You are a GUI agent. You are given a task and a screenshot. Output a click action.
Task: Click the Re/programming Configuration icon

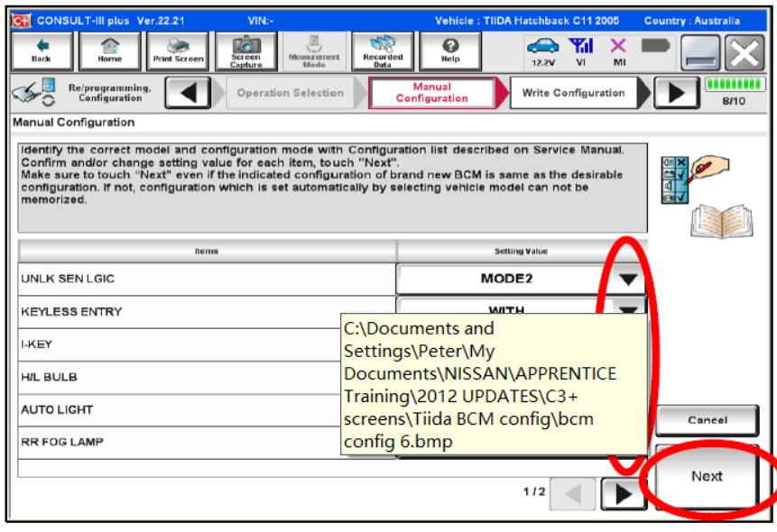tap(33, 93)
